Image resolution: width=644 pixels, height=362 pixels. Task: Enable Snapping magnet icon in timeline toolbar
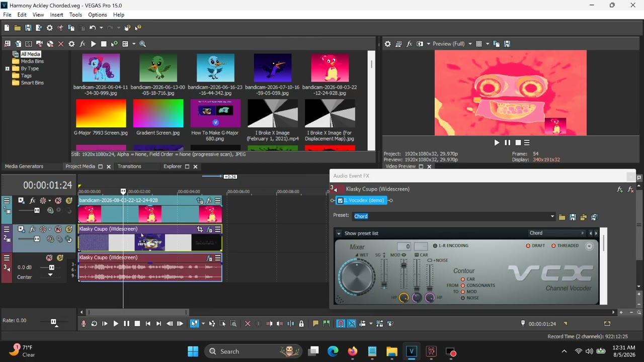pyautogui.click(x=341, y=324)
